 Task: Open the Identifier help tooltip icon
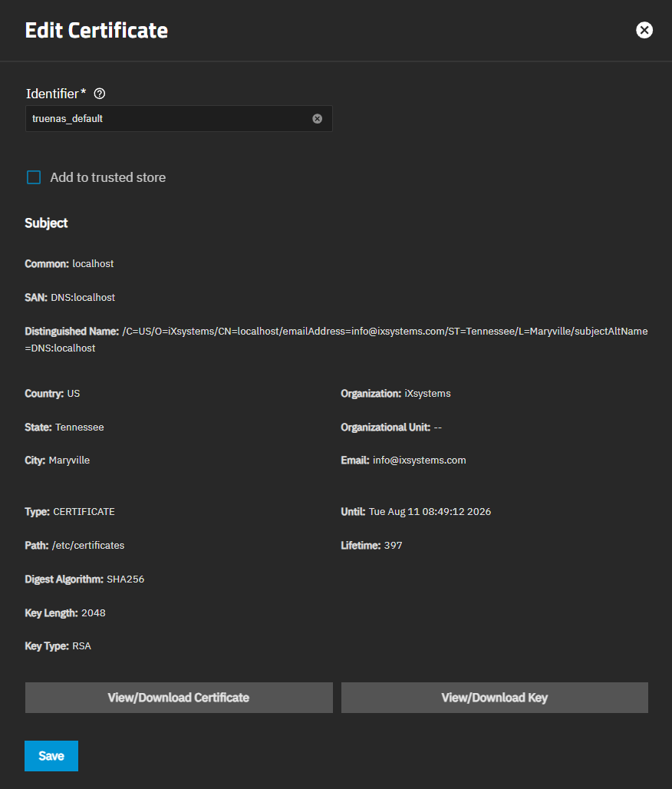tap(99, 94)
